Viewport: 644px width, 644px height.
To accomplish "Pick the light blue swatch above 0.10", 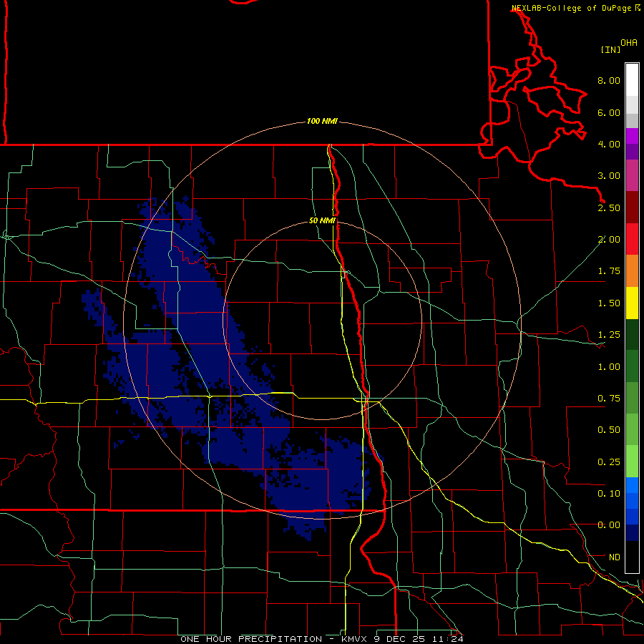I will click(x=632, y=485).
